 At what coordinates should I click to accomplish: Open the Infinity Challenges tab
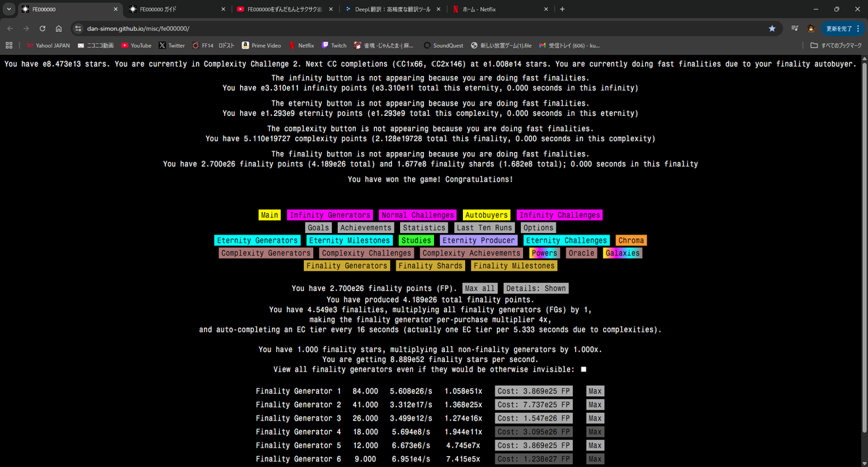[x=559, y=215]
